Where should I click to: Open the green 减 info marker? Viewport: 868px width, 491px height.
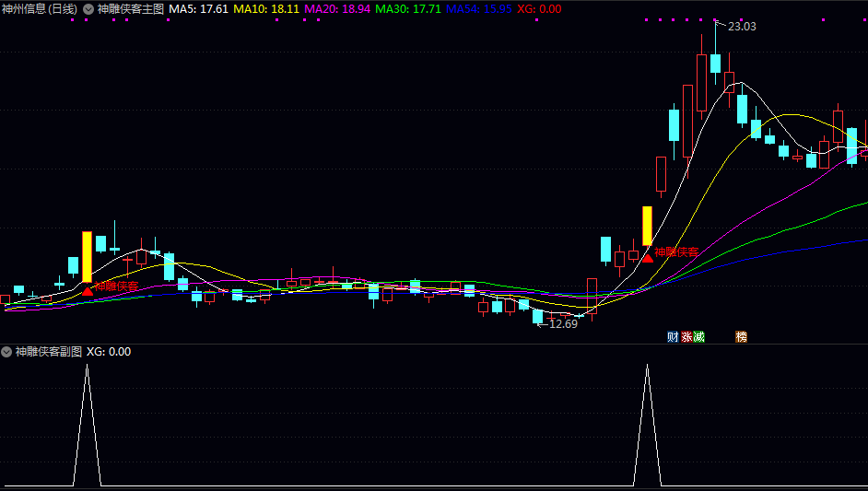[699, 336]
